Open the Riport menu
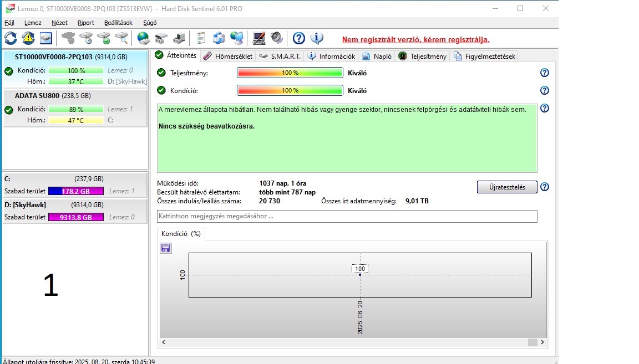 pos(86,23)
